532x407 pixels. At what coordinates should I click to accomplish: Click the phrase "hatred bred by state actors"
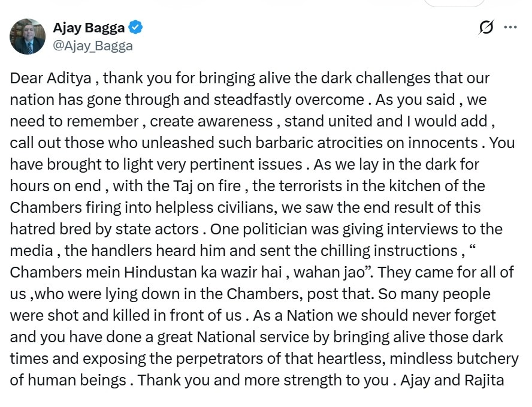[x=104, y=229]
